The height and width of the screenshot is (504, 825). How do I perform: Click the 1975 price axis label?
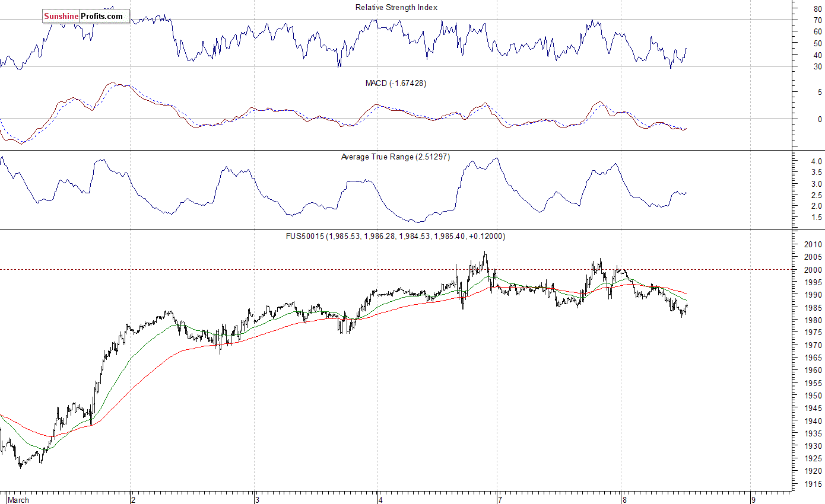[814, 333]
